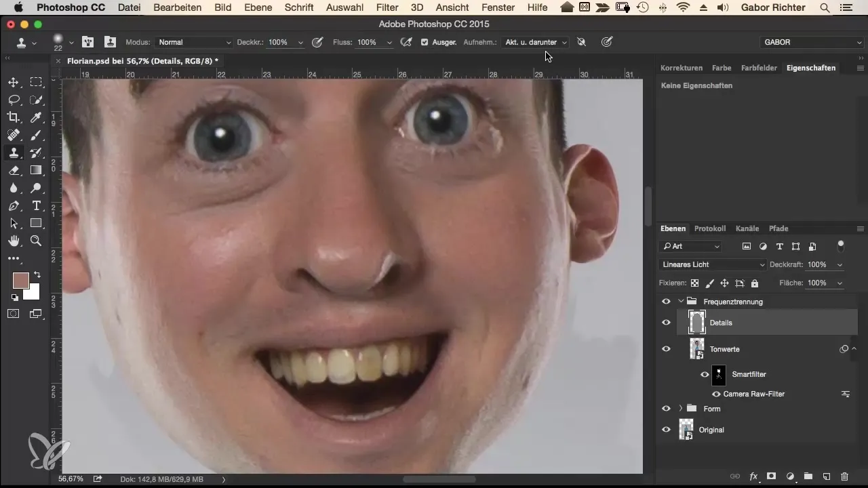Enable airbrush build-up effect
The image size is (868, 488).
[406, 42]
